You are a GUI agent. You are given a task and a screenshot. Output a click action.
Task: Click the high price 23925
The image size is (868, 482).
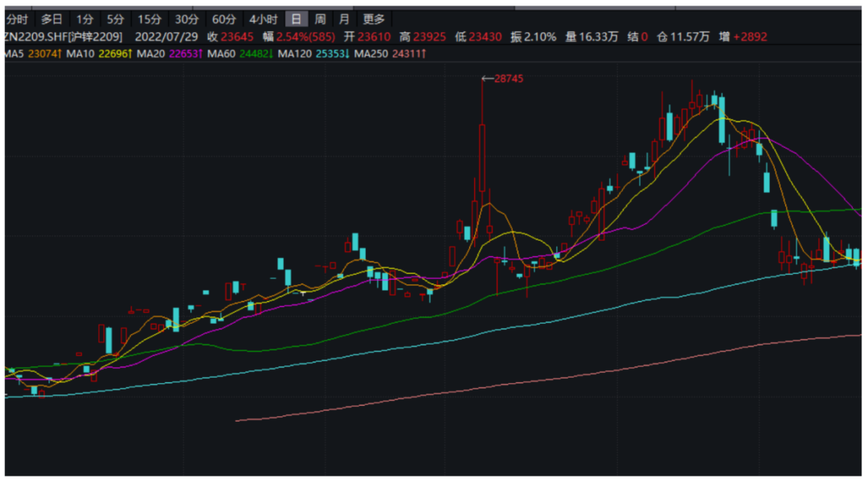pyautogui.click(x=429, y=37)
